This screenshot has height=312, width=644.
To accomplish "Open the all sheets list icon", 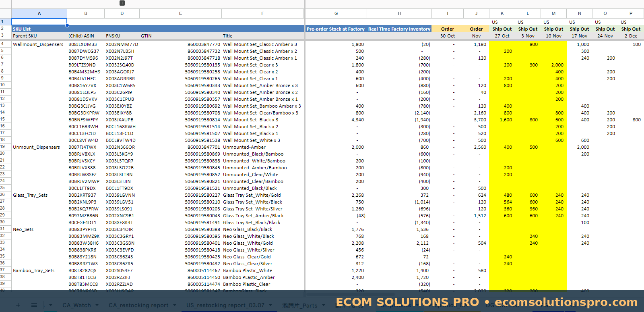I will tap(34, 305).
